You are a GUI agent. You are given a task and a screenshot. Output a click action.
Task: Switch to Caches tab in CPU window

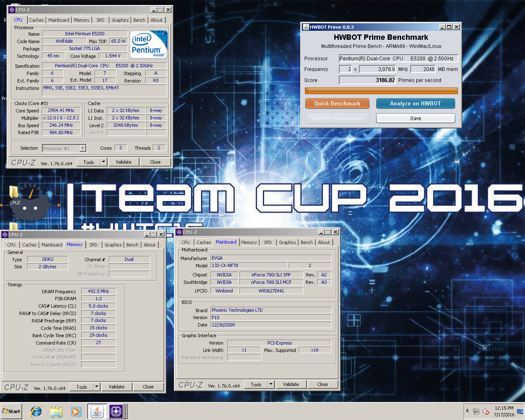pyautogui.click(x=36, y=20)
